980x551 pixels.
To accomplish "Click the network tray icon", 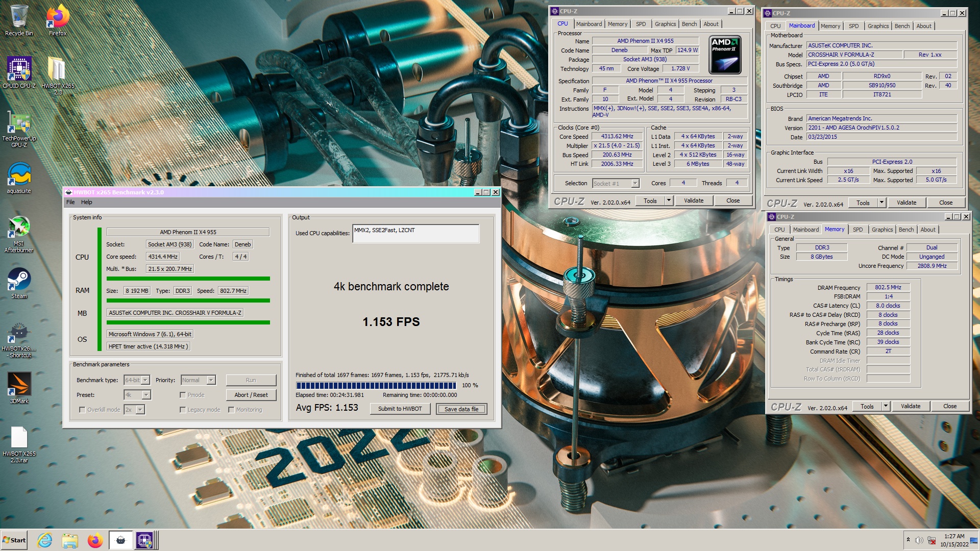I will point(932,540).
